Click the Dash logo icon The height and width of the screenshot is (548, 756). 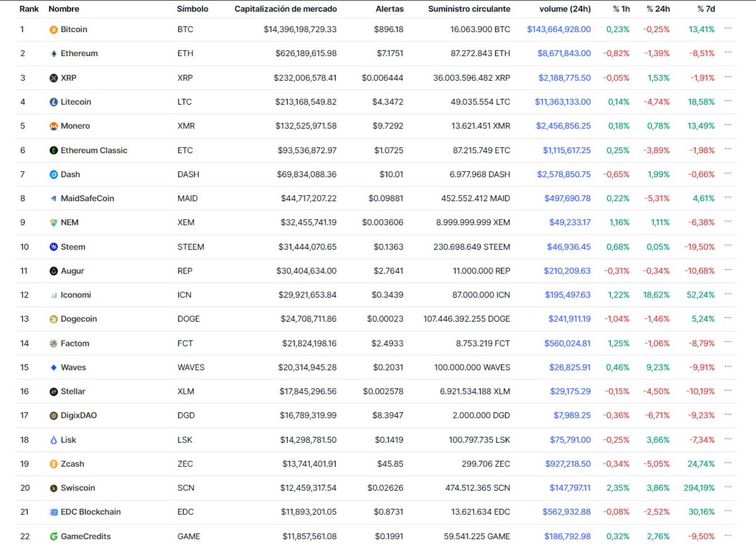point(54,174)
